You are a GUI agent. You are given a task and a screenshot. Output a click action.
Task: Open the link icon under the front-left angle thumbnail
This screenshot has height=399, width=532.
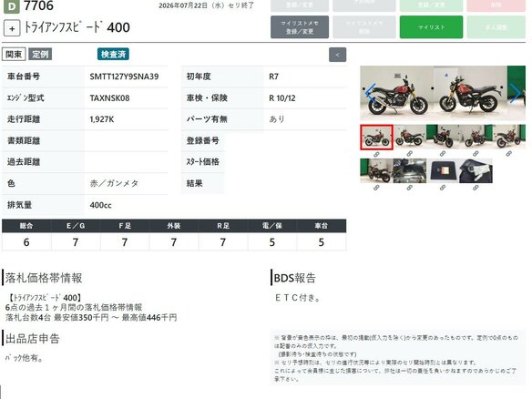443,154
